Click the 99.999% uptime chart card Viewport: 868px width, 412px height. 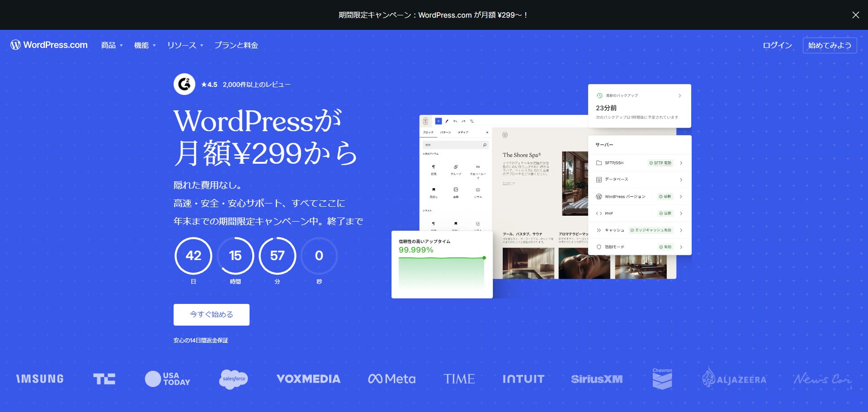point(442,265)
